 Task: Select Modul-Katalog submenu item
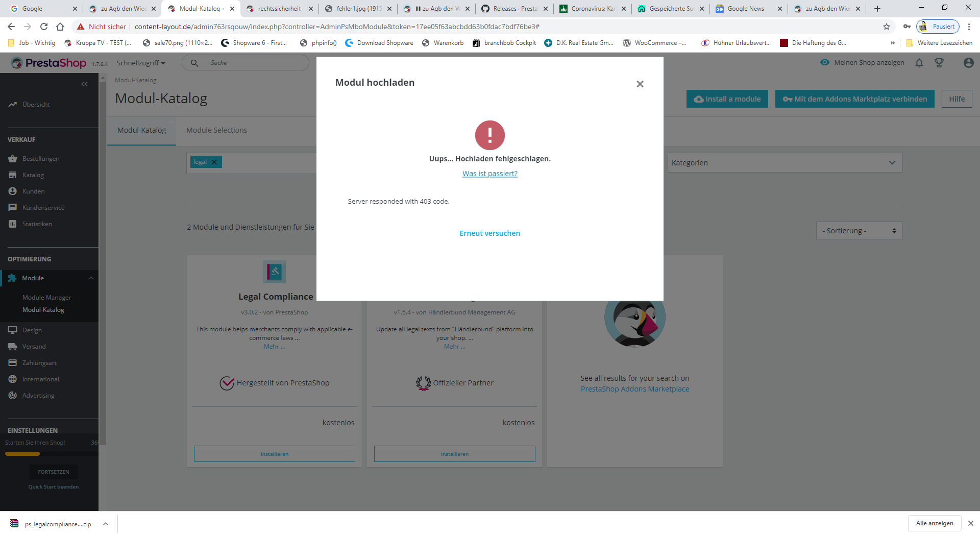[43, 310]
